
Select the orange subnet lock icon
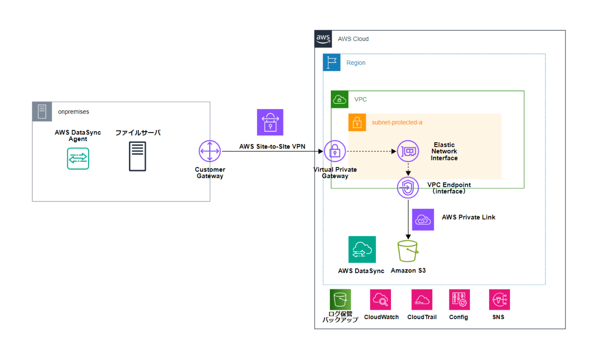[357, 122]
